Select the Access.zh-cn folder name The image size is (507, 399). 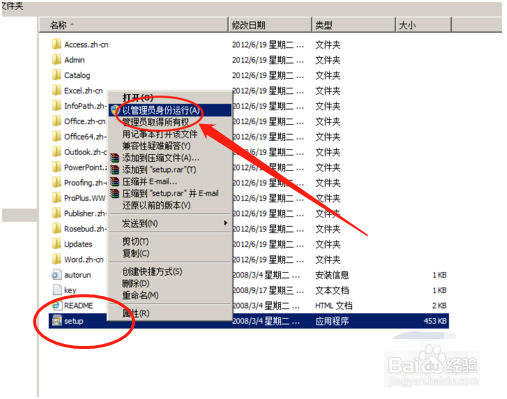pyautogui.click(x=86, y=44)
